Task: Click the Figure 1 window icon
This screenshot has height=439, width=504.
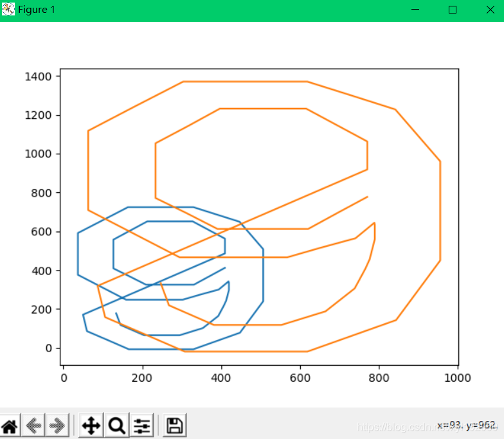Action: point(8,9)
